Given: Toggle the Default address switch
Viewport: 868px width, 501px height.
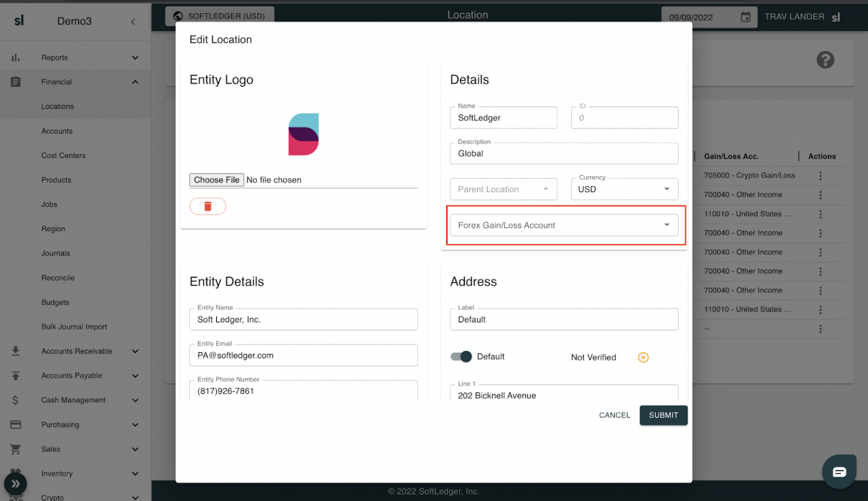Looking at the screenshot, I should pos(461,357).
